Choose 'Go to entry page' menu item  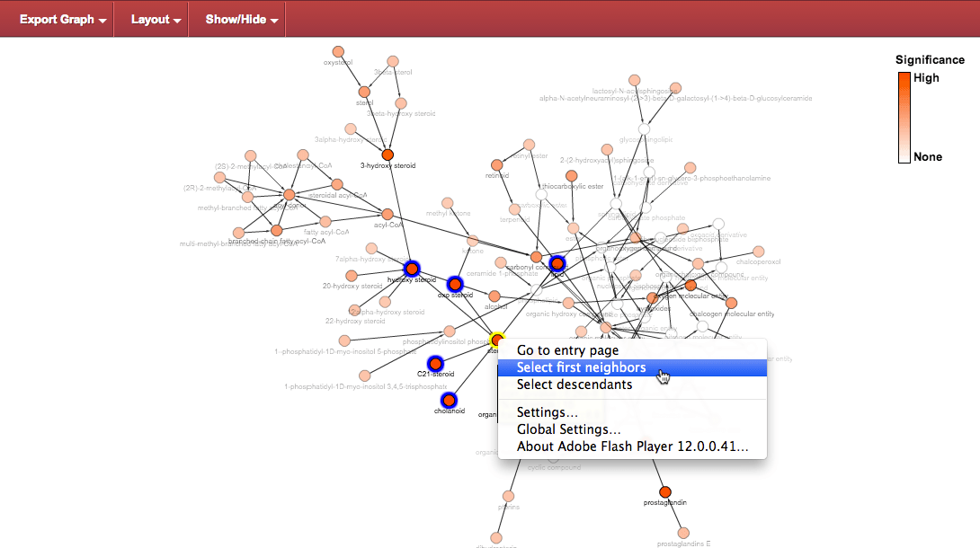[567, 350]
